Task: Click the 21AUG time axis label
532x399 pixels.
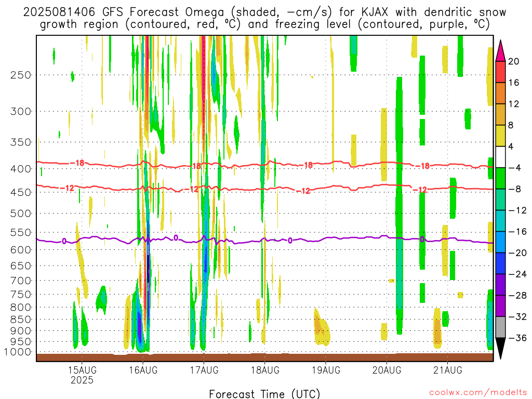Action: click(447, 370)
